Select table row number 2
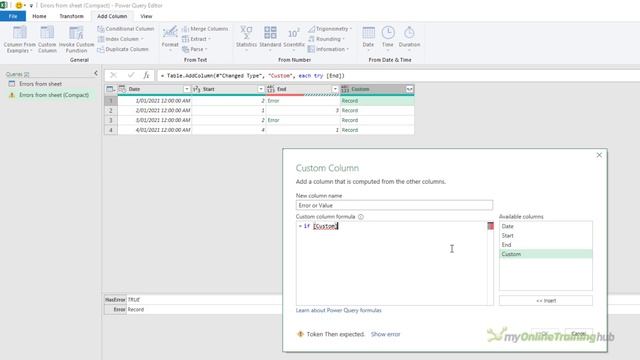The image size is (640, 360). [x=111, y=111]
